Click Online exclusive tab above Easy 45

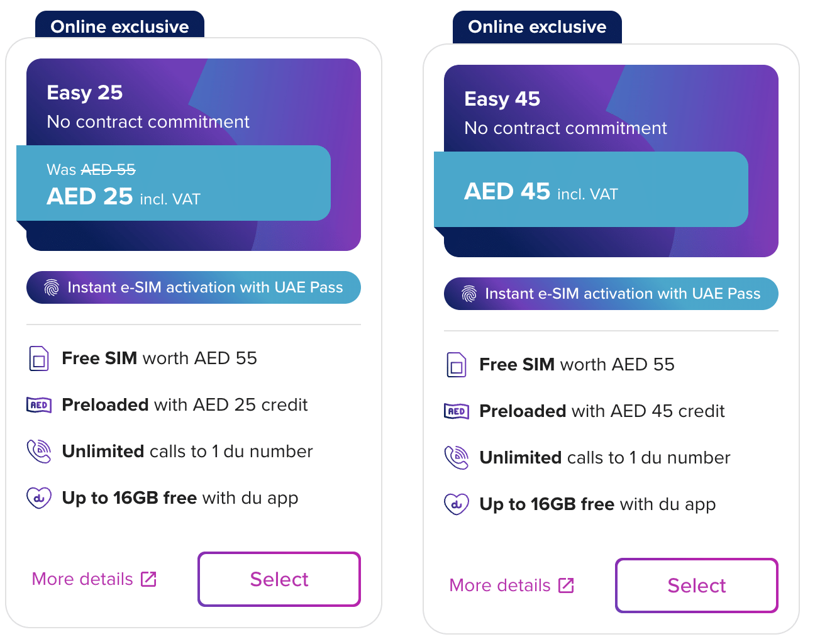(537, 26)
